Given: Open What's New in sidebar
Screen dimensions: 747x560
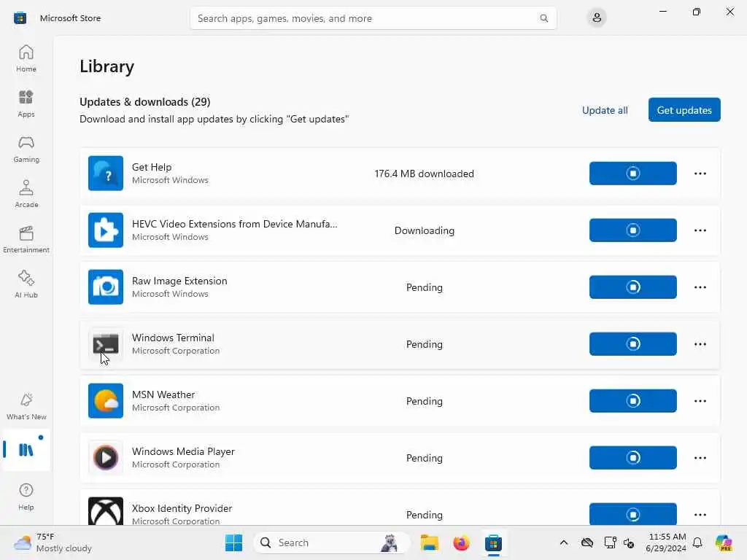Looking at the screenshot, I should click(x=26, y=406).
